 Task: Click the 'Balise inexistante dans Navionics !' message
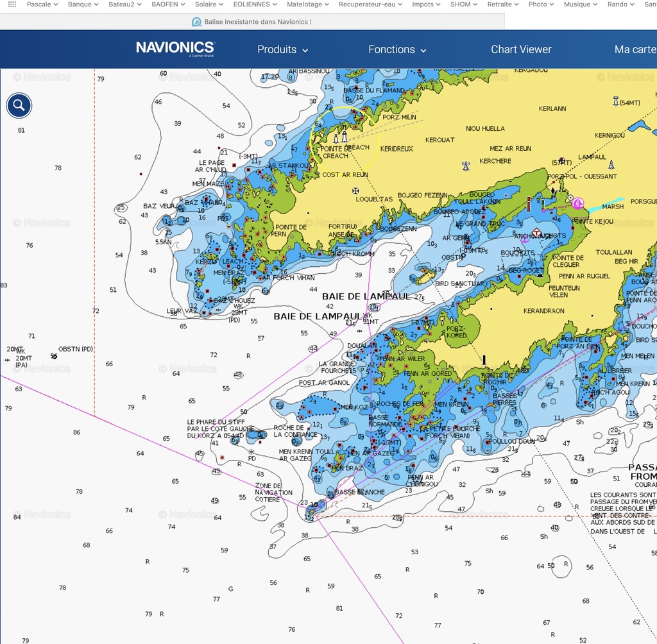tap(258, 22)
